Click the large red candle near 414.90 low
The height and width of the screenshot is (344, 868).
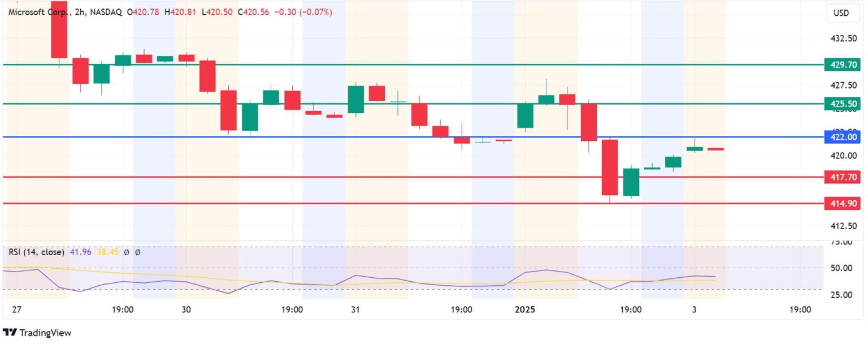tap(610, 168)
